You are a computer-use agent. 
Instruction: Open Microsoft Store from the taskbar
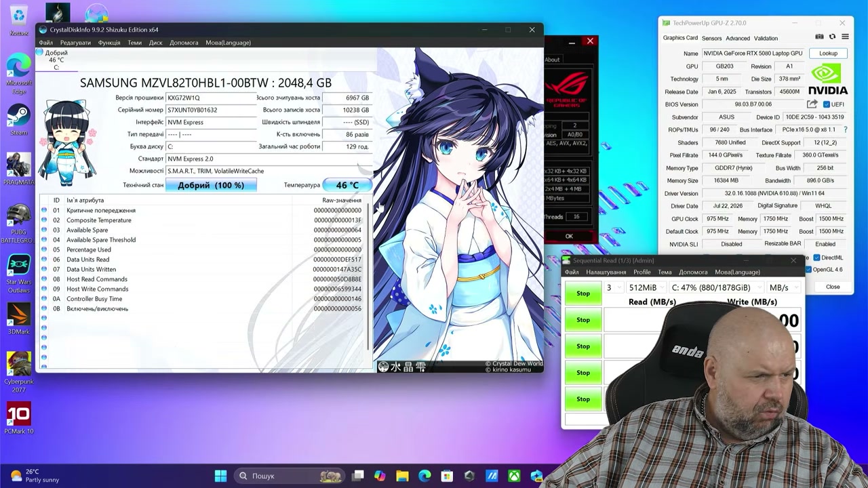[x=447, y=476]
